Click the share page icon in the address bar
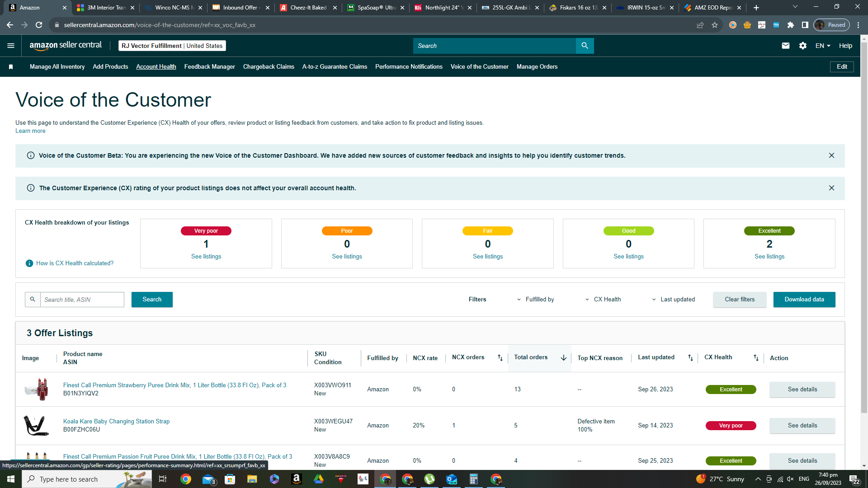 700,25
